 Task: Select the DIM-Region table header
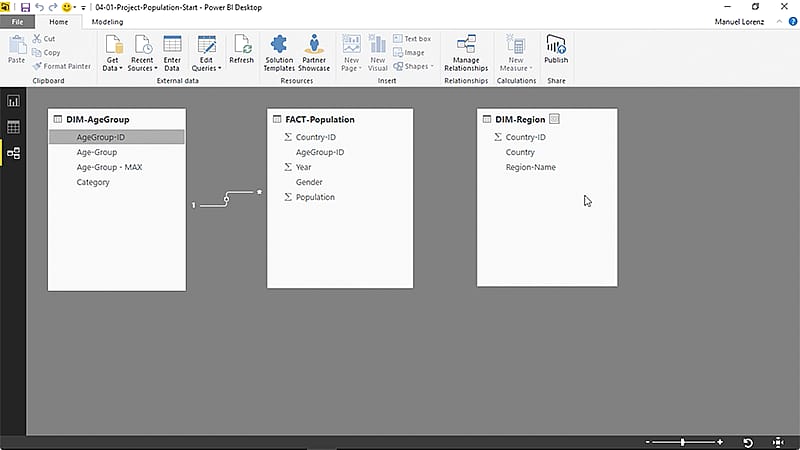point(547,119)
